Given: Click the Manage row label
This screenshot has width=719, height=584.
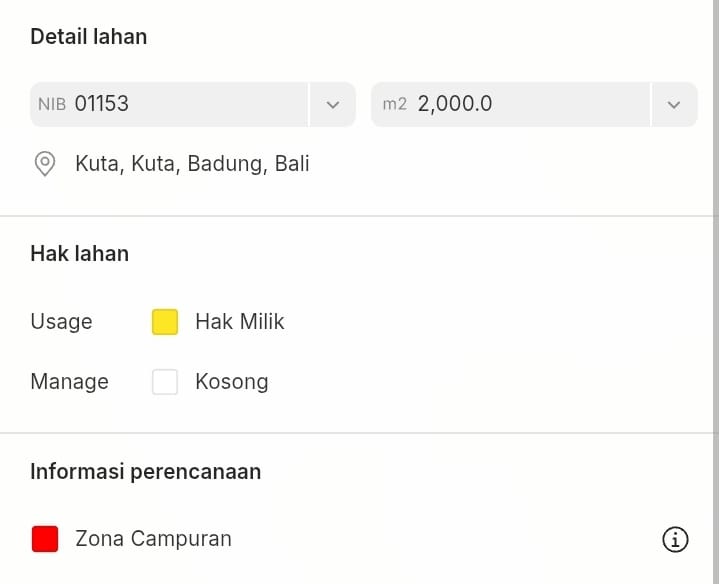Looking at the screenshot, I should (x=69, y=382).
